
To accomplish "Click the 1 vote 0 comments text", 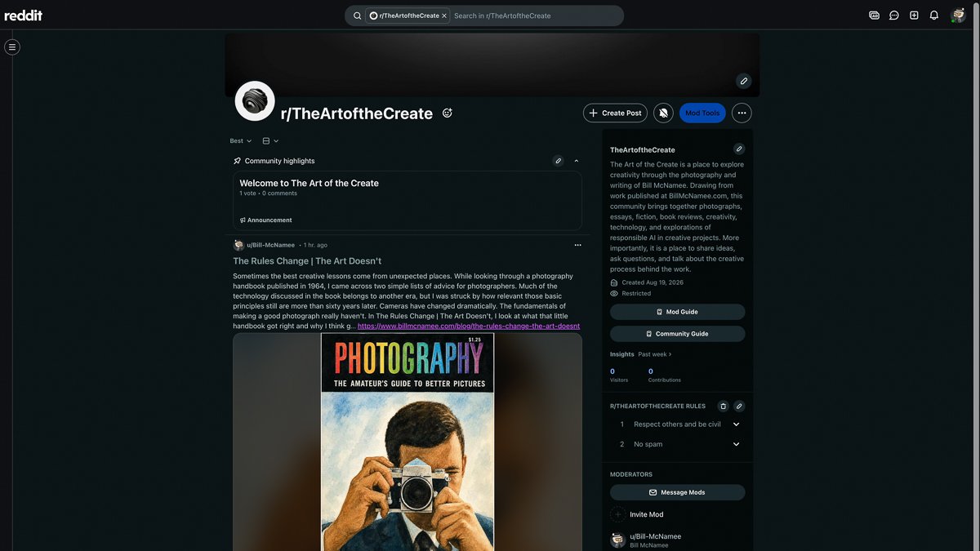I will click(268, 193).
